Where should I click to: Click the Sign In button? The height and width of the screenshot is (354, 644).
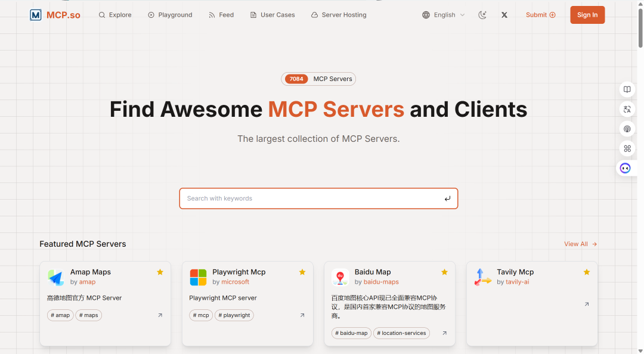click(587, 15)
